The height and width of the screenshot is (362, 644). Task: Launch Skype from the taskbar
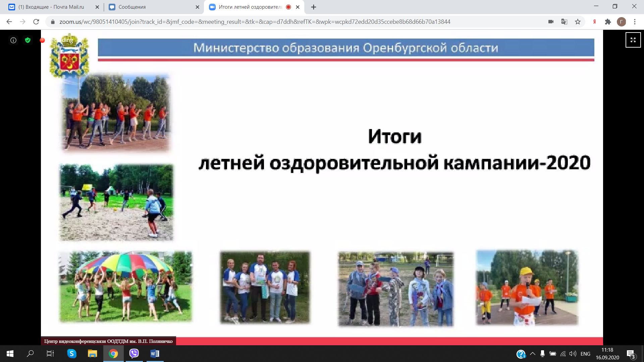[x=71, y=354]
